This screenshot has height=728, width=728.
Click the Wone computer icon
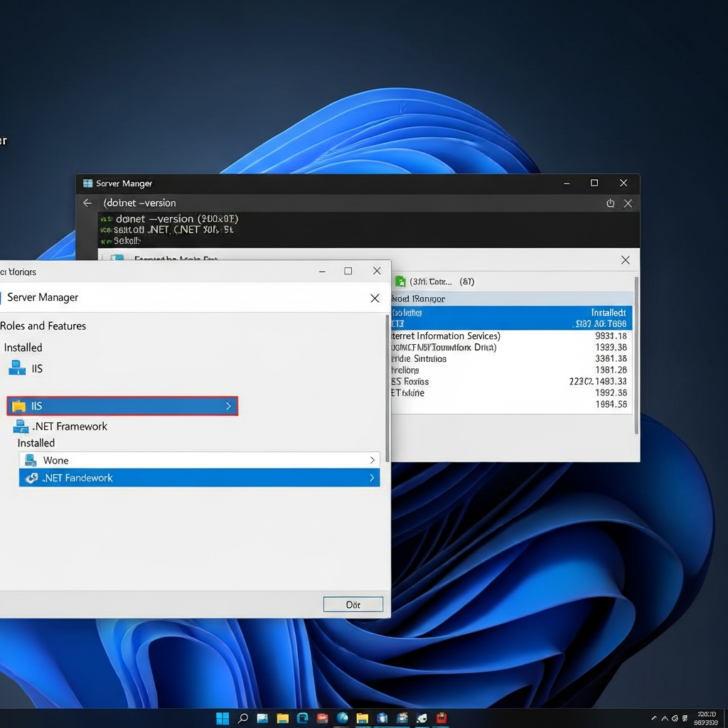(x=29, y=460)
